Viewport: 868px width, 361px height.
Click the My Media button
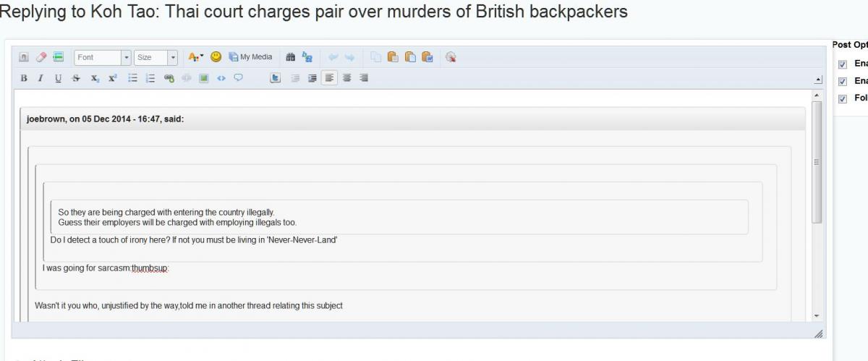click(250, 57)
